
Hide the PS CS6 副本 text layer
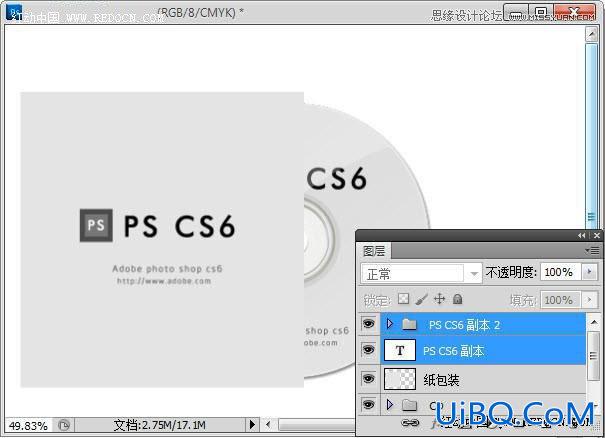pyautogui.click(x=368, y=350)
